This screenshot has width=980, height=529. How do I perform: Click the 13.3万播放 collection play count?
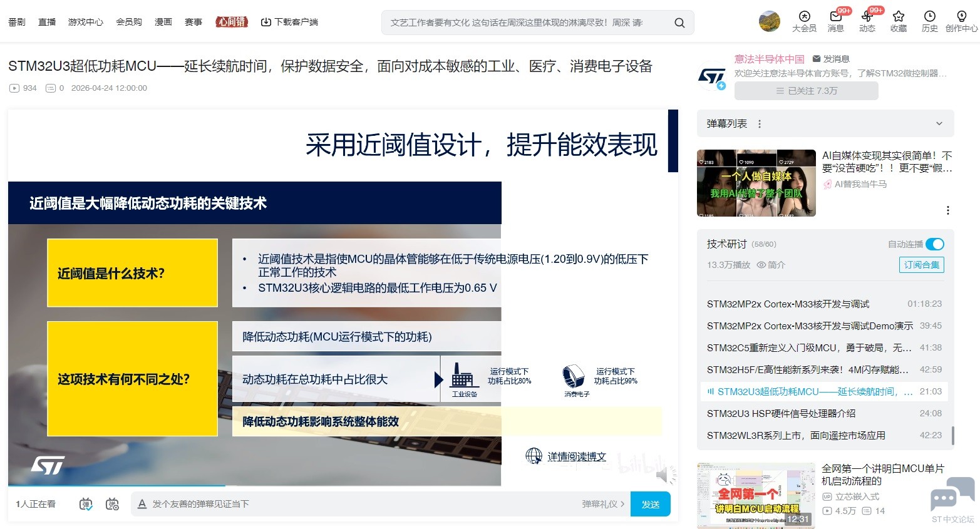pos(728,265)
